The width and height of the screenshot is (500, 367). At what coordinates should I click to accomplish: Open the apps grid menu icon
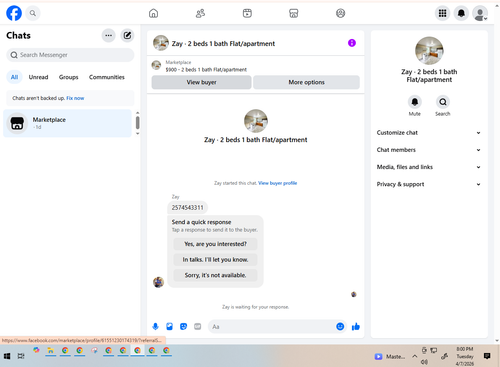tap(442, 13)
